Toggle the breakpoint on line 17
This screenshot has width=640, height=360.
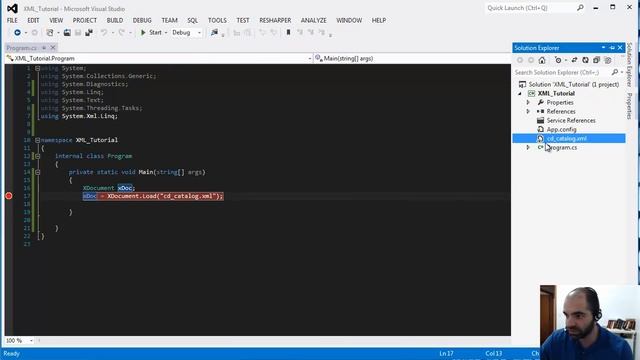pos(9,196)
